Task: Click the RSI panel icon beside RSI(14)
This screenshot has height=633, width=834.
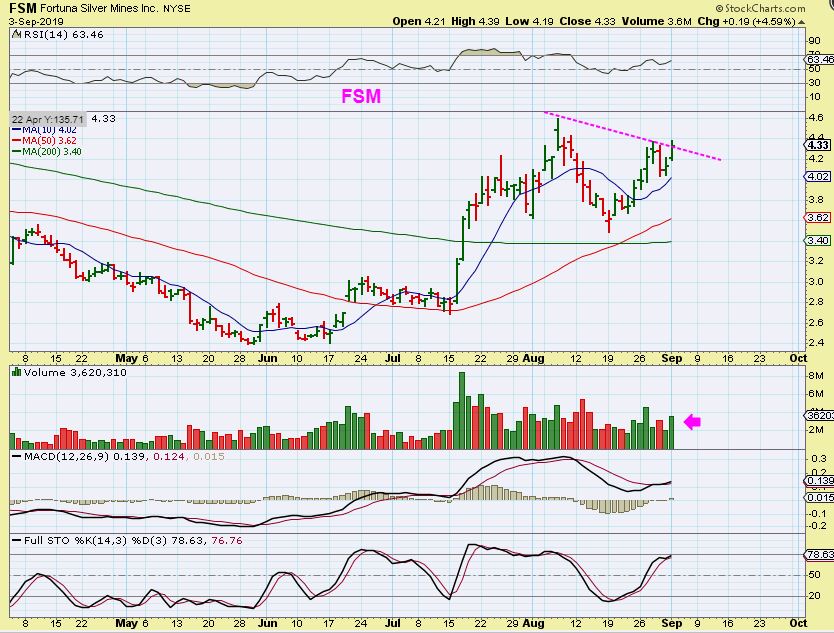Action: pyautogui.click(x=16, y=35)
